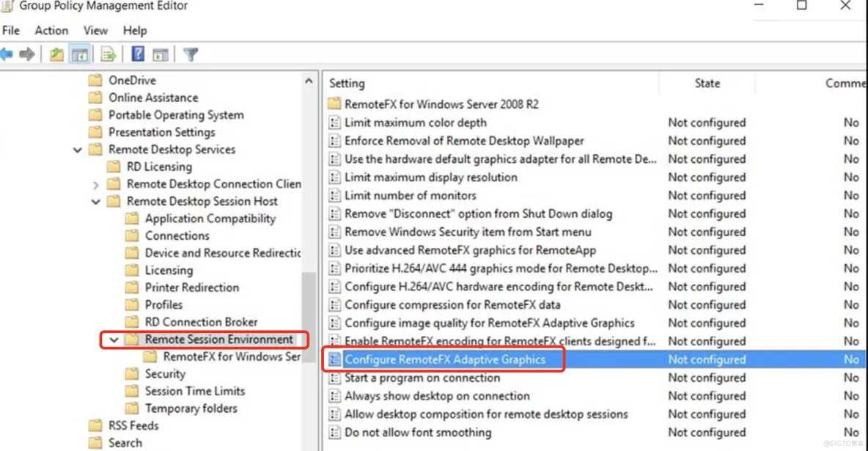This screenshot has height=451, width=868.
Task: Click the folder icon next to RSS Feeds
Action: [95, 425]
